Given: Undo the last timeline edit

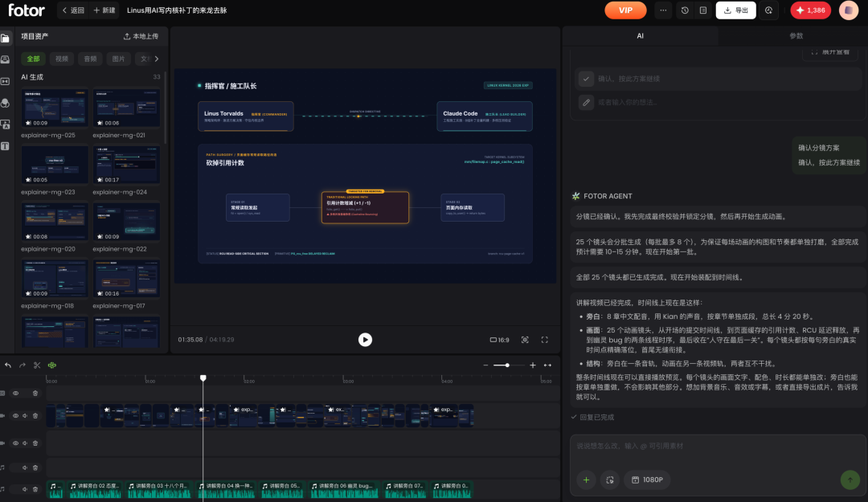Looking at the screenshot, I should tap(8, 365).
